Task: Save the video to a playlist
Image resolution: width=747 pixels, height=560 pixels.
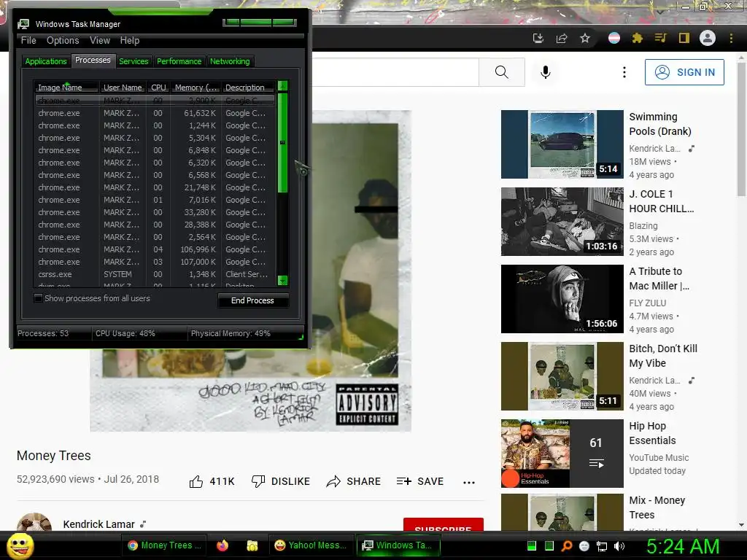Action: 419,481
